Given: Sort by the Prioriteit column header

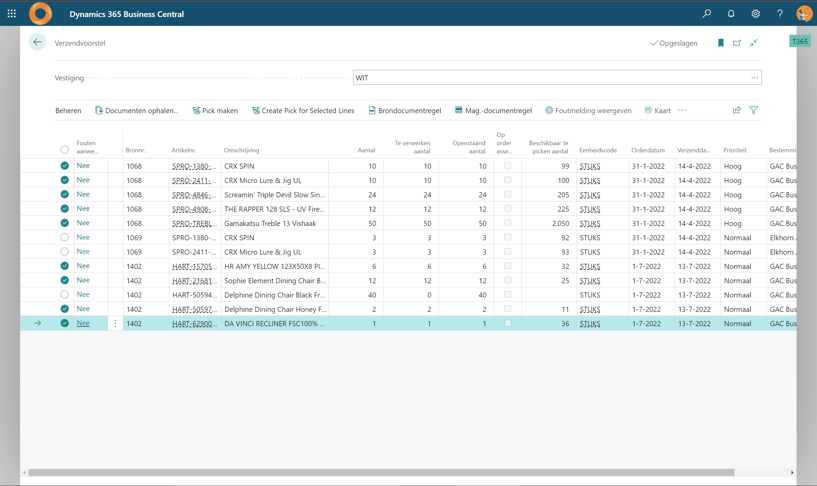Looking at the screenshot, I should click(735, 150).
